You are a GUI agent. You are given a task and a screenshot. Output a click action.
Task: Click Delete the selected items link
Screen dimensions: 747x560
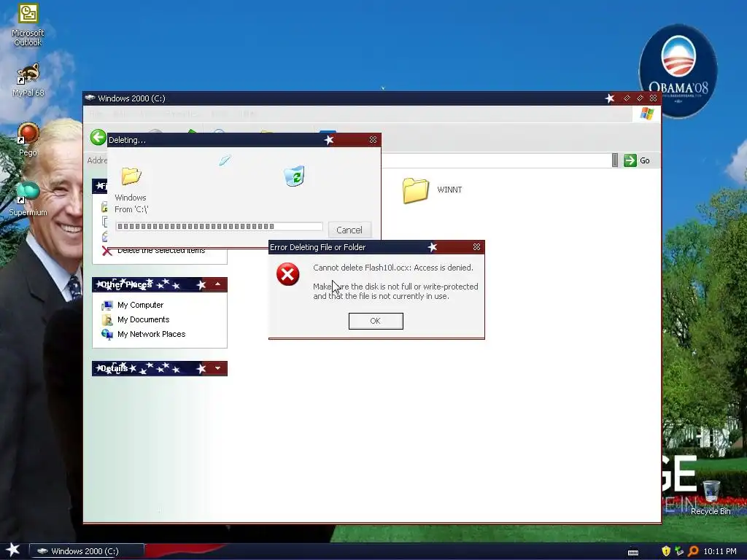point(161,251)
